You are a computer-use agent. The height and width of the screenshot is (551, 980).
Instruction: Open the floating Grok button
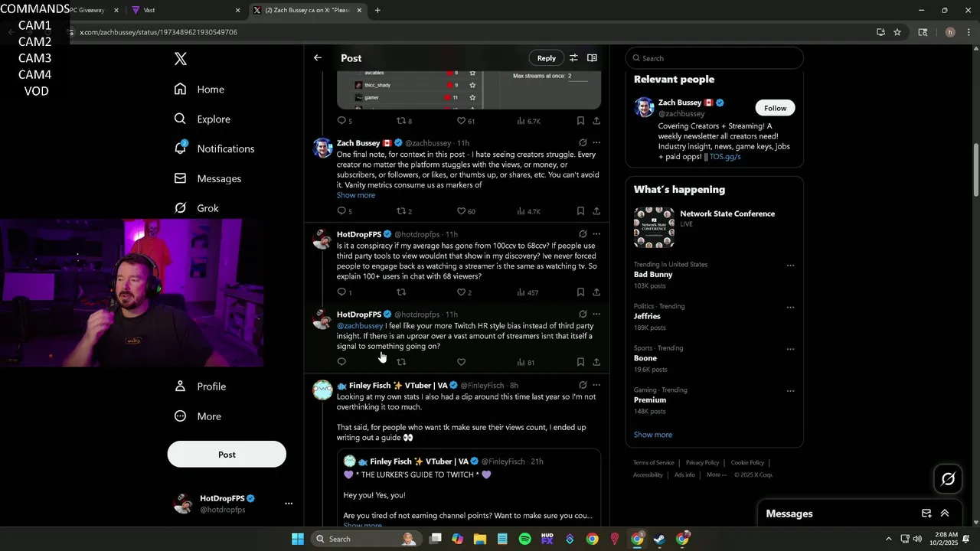click(x=948, y=479)
